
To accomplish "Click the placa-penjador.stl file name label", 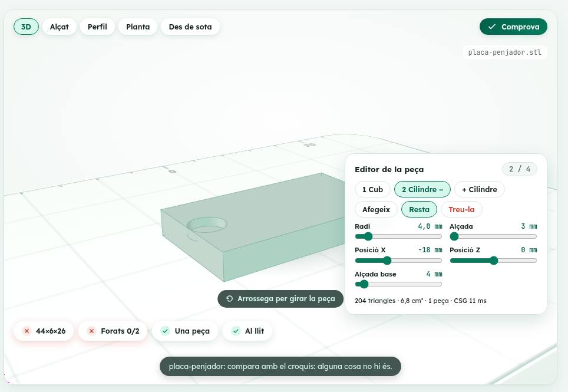I will [x=504, y=52].
